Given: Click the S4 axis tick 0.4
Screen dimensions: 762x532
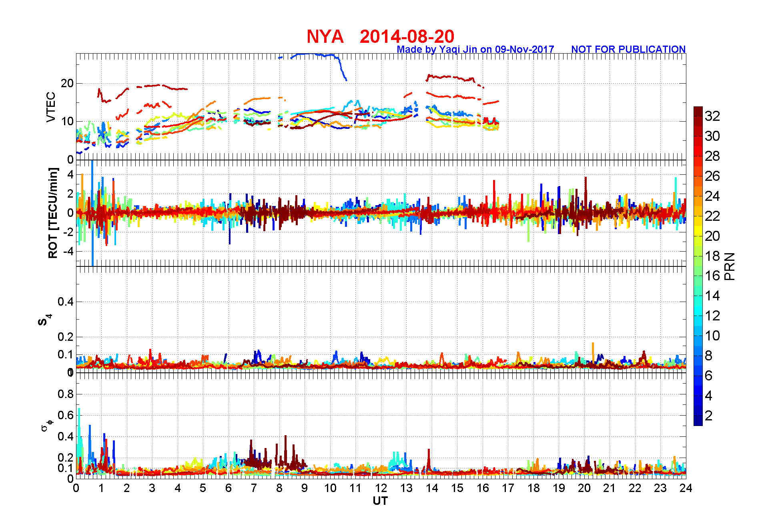Looking at the screenshot, I should click(66, 302).
